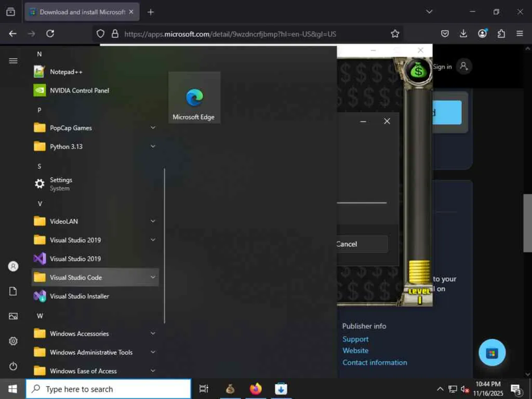Click the installer progress bar

(x=362, y=203)
